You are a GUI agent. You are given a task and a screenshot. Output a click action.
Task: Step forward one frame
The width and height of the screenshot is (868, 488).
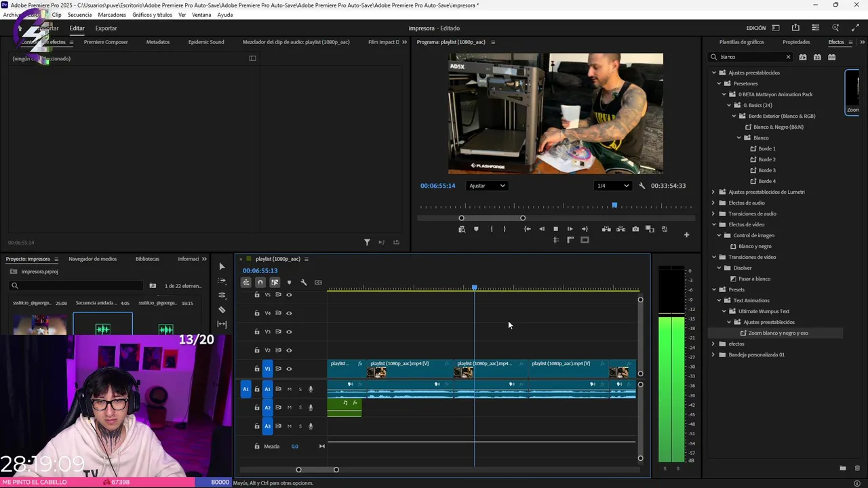pos(570,229)
